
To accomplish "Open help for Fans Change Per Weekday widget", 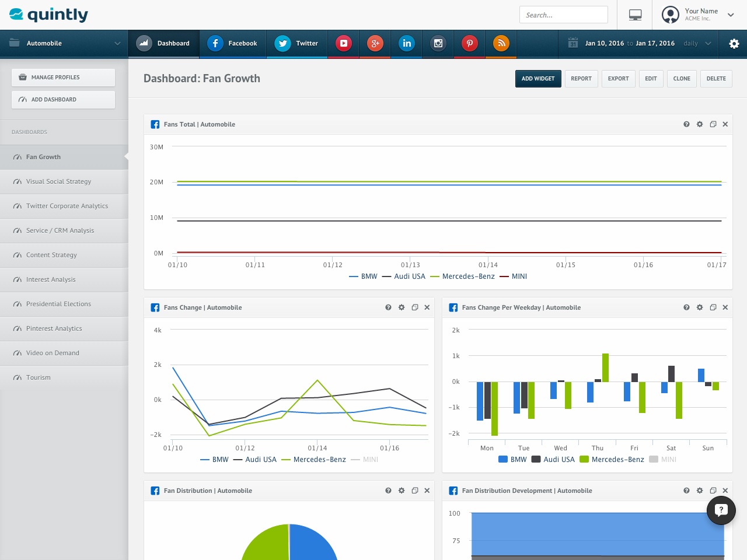I will pos(686,307).
